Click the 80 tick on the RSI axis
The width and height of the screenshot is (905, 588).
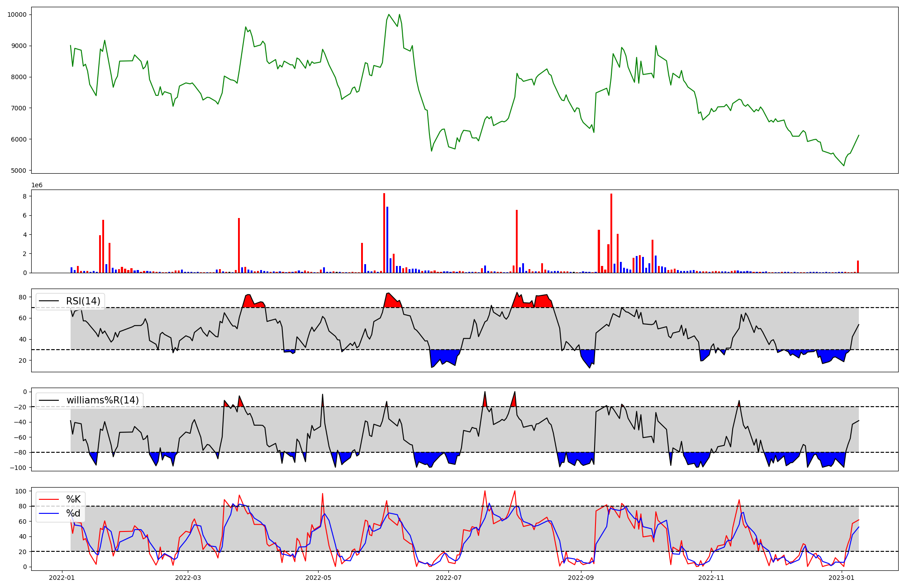pos(22,297)
